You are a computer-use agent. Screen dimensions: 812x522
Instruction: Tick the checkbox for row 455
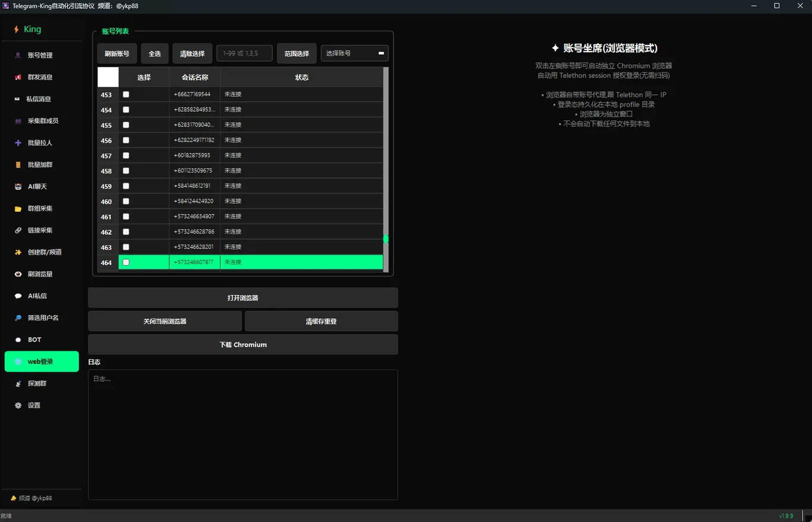tap(126, 125)
